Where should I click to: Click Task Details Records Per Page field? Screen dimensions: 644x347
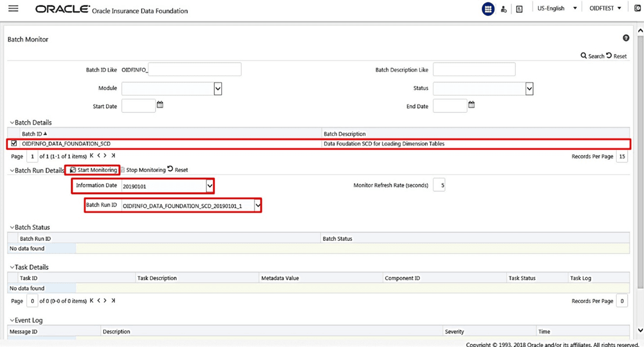(622, 301)
